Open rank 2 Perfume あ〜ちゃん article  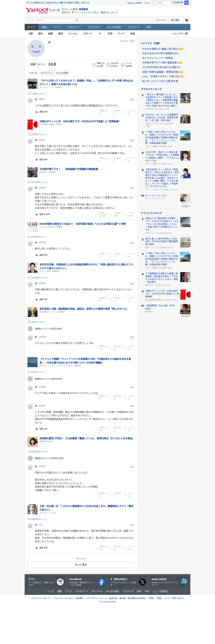click(161, 118)
